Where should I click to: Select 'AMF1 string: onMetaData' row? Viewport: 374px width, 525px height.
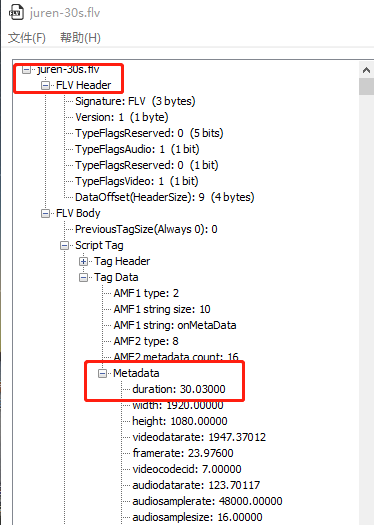click(175, 325)
